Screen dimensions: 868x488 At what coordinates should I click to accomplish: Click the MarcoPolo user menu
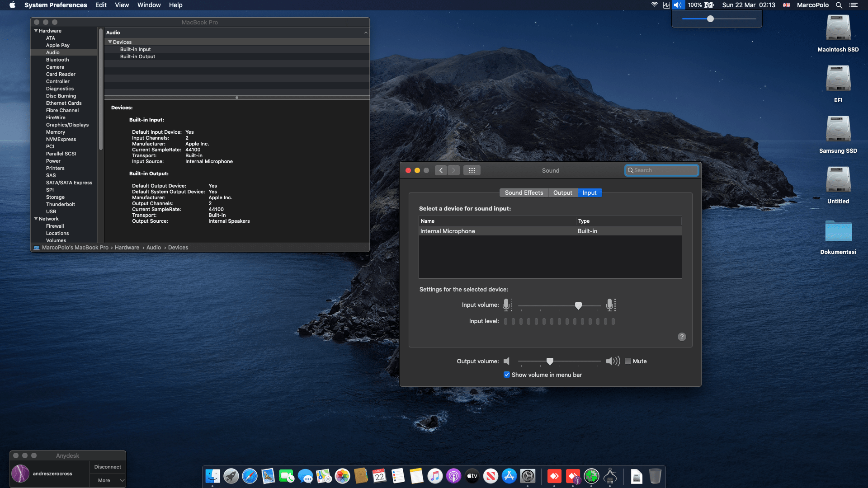tap(812, 5)
